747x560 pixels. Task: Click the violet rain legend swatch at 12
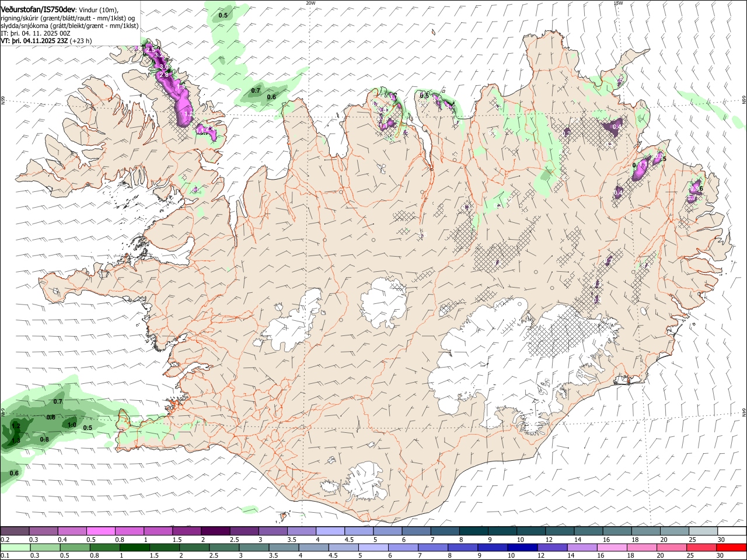[x=551, y=547]
